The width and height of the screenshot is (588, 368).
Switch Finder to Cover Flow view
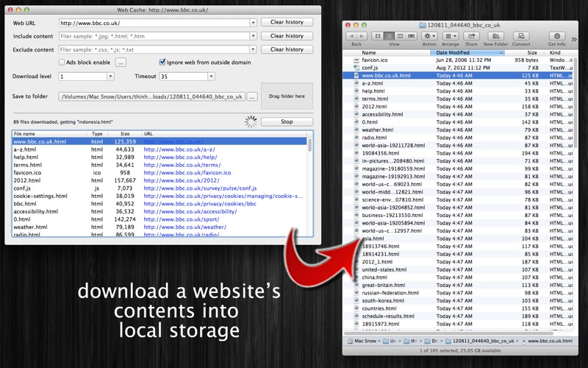(x=412, y=36)
